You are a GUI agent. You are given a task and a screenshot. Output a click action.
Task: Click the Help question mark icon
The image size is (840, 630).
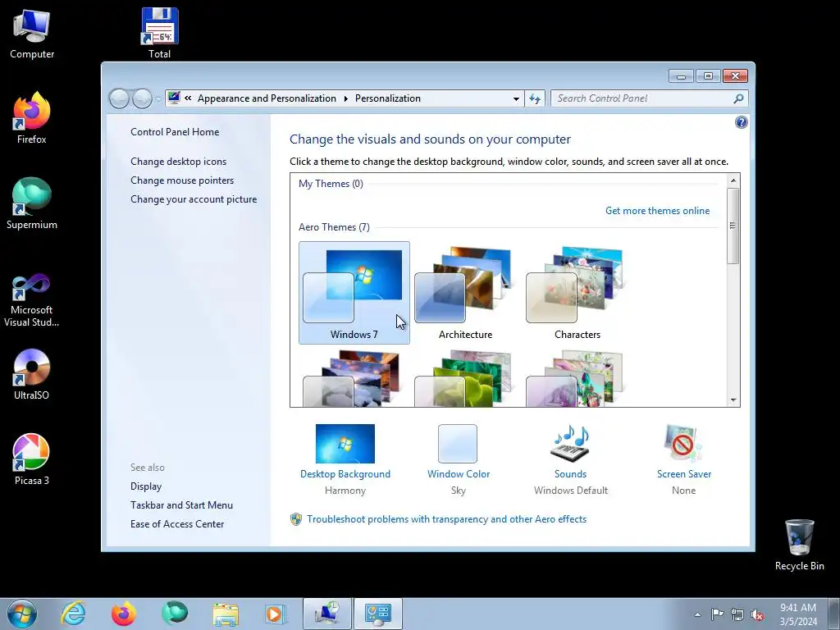click(741, 123)
